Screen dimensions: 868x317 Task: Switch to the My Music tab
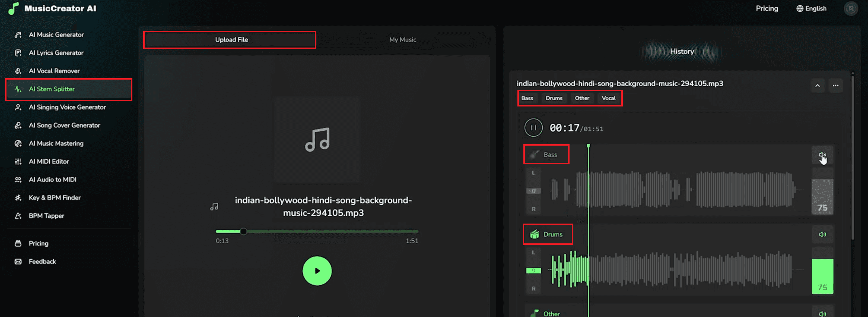coord(402,40)
